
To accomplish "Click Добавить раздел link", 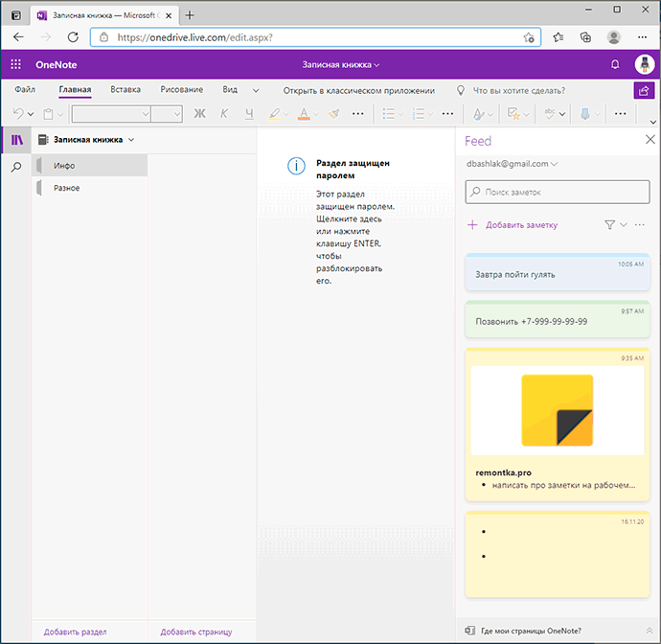I will [75, 632].
